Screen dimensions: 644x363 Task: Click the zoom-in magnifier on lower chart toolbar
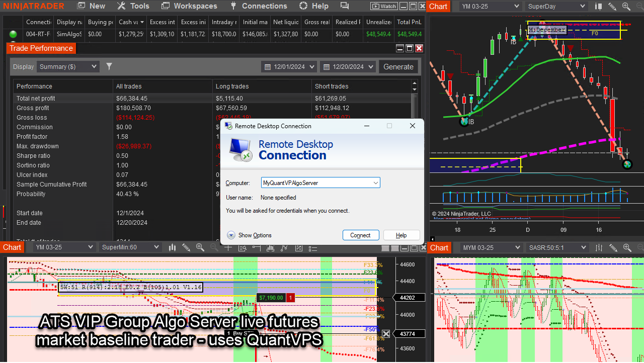pos(200,248)
